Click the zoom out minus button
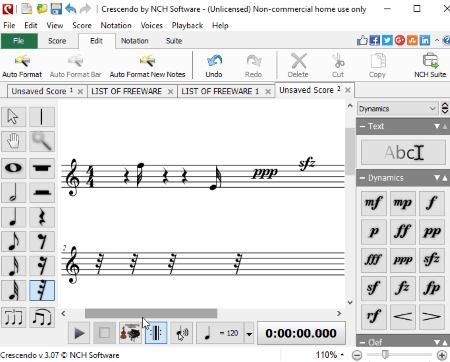The width and height of the screenshot is (450, 362). click(357, 355)
